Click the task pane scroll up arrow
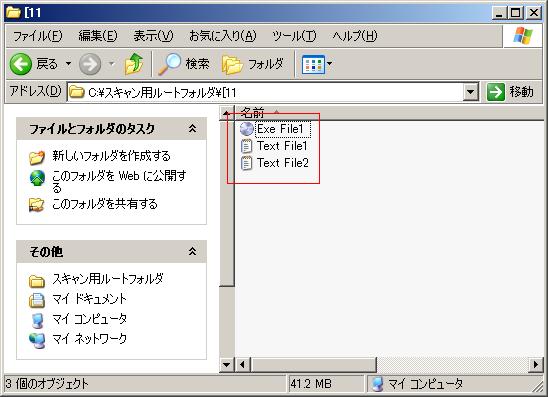The image size is (548, 397). (x=226, y=113)
